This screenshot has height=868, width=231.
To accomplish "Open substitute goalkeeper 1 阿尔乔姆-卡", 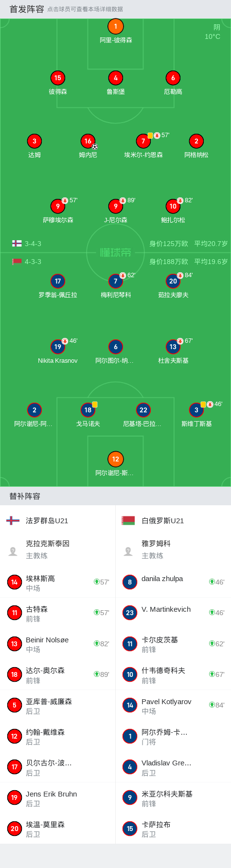I will tap(173, 736).
